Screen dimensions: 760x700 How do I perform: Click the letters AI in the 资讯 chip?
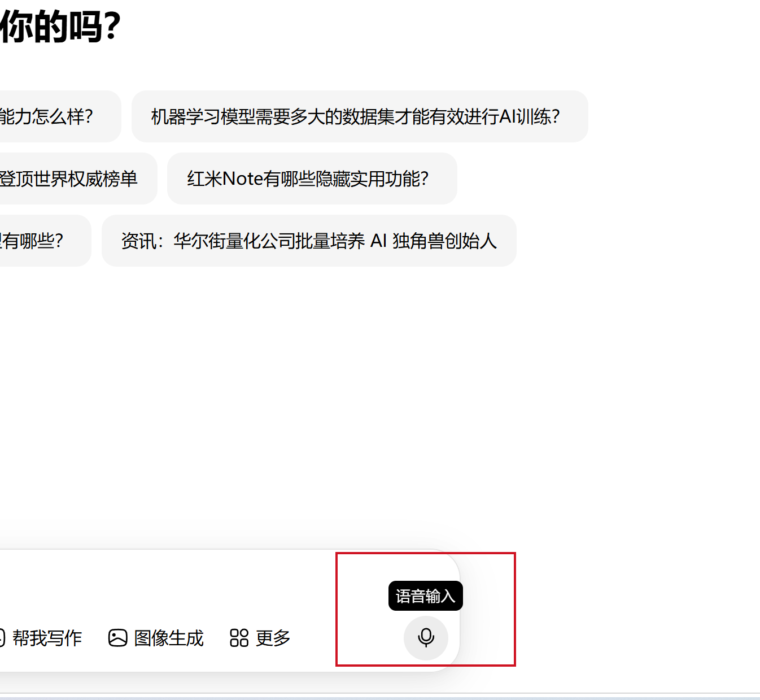point(378,241)
